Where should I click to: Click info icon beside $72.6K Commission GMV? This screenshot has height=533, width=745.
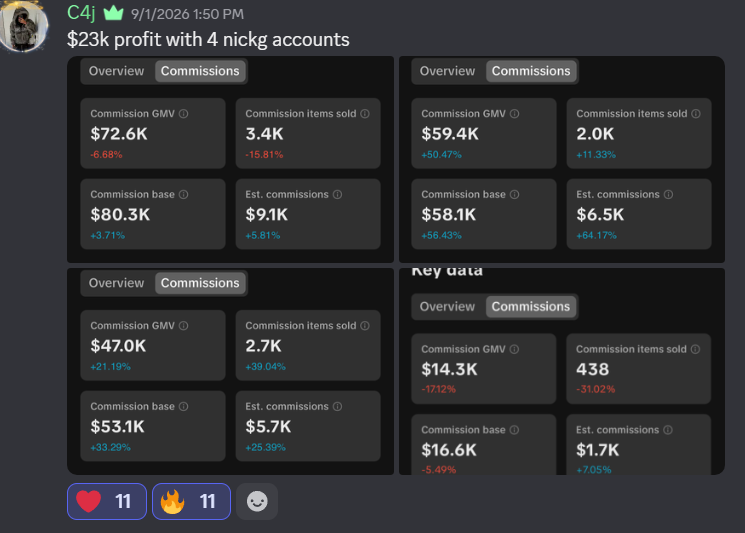click(183, 114)
